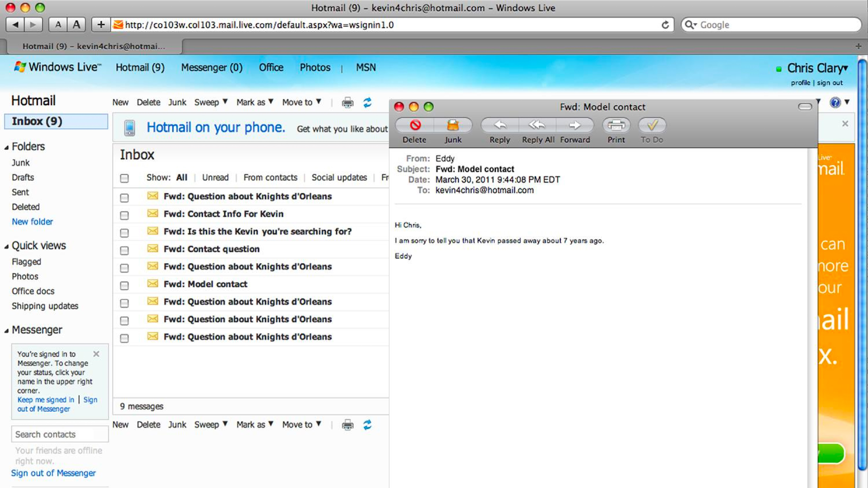Click the Google search field
The height and width of the screenshot is (488, 868).
(x=771, y=25)
